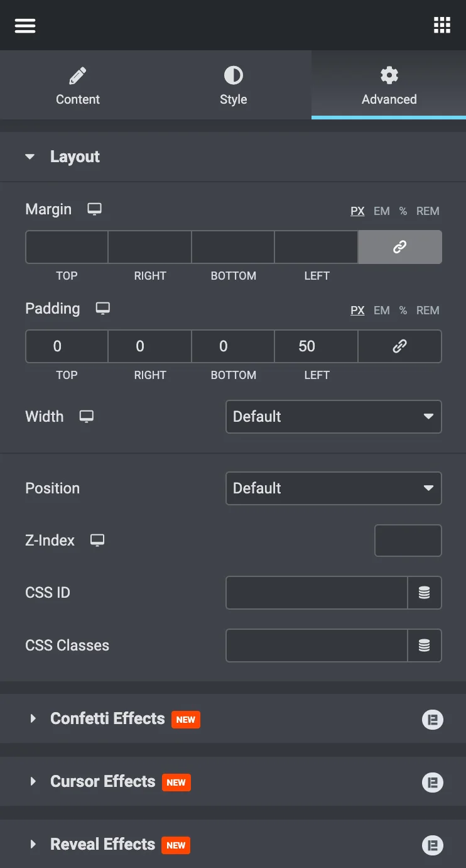
Task: Open dynamic tags for CSS Classes
Action: coord(425,646)
